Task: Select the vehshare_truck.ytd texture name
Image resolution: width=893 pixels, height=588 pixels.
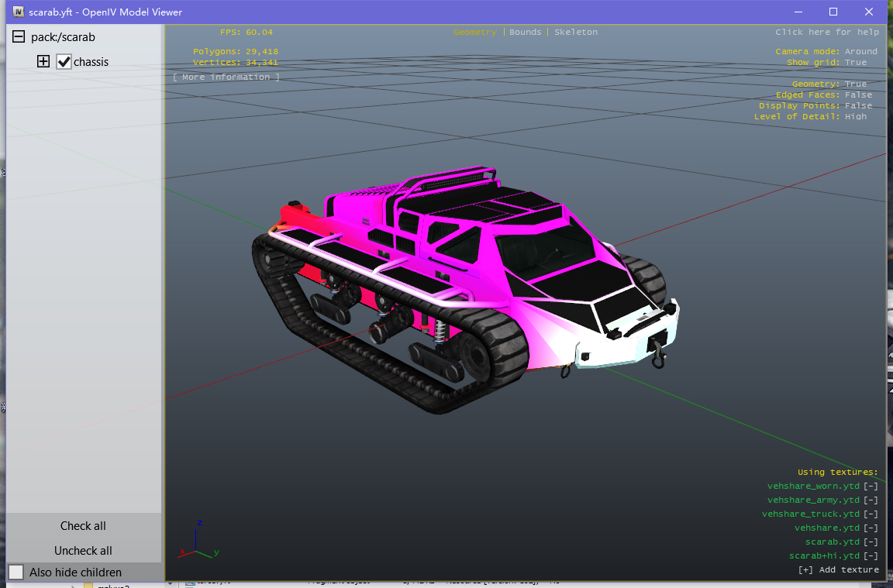Action: point(811,514)
